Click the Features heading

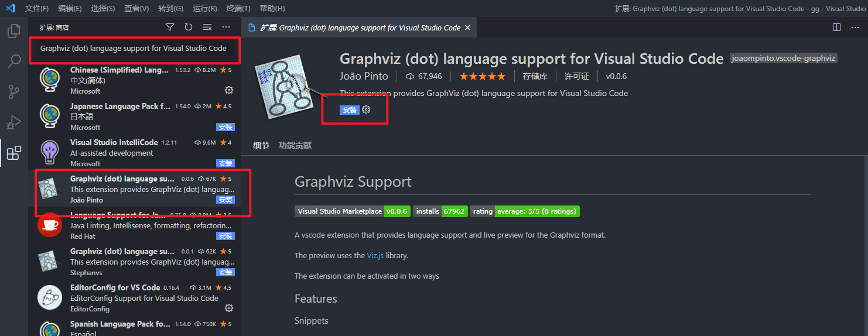tap(316, 299)
